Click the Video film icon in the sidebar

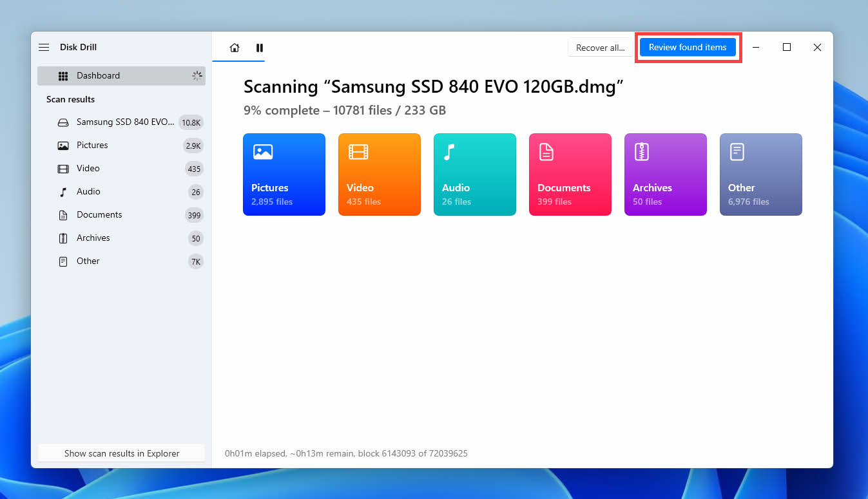tap(63, 169)
